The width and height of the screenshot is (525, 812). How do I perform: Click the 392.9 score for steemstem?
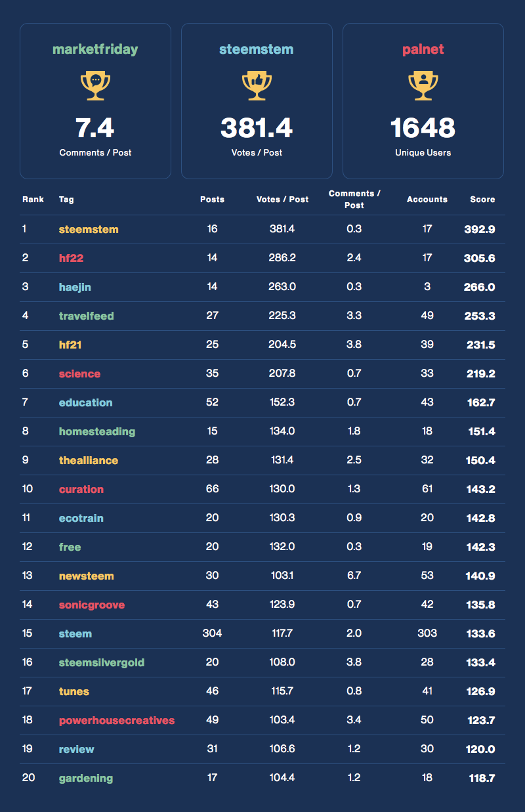(x=480, y=230)
